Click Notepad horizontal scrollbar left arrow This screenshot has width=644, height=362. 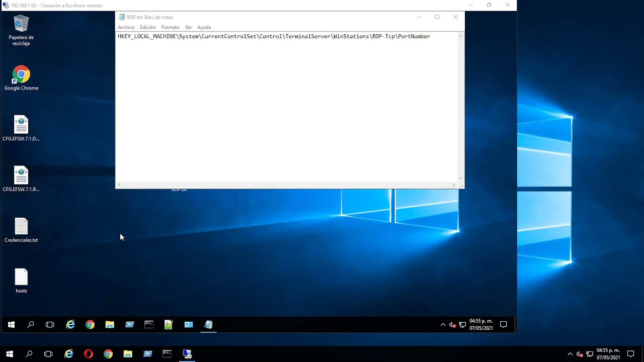[x=119, y=185]
